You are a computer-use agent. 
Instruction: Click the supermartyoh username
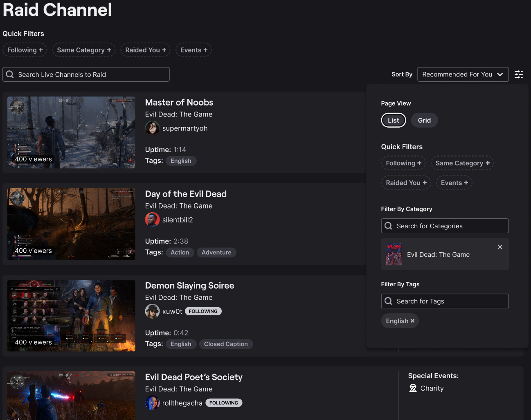click(185, 128)
